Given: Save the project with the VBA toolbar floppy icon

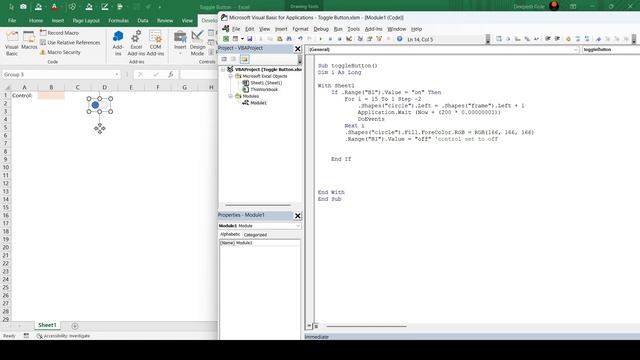Looking at the screenshot, I should [249, 39].
